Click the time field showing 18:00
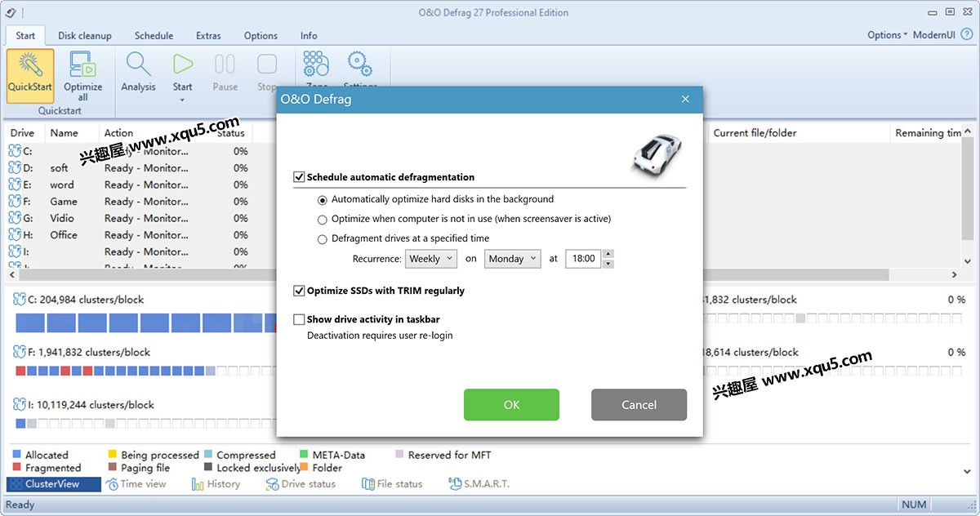Viewport: 980px width, 516px height. pos(583,258)
